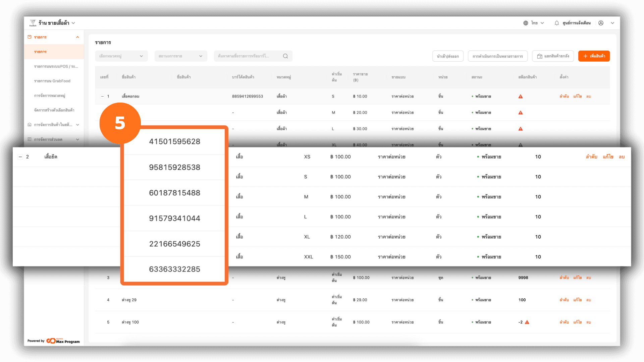Open the เลือกหมวดหมู่ category dropdown
This screenshot has height=362, width=644.
121,56
